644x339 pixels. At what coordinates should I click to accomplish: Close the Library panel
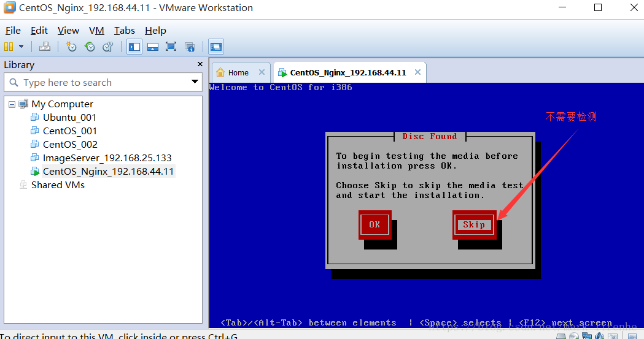pyautogui.click(x=200, y=64)
